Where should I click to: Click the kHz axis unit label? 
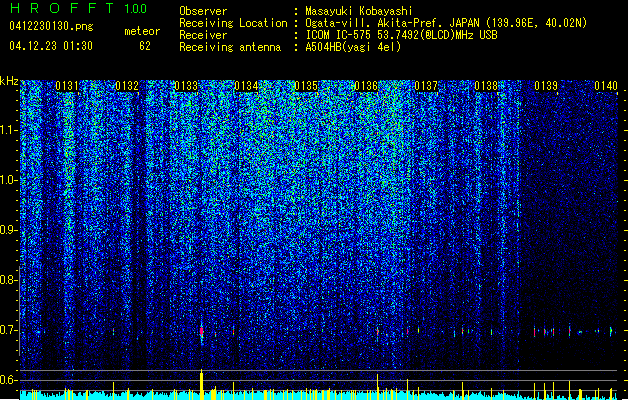[x=9, y=81]
